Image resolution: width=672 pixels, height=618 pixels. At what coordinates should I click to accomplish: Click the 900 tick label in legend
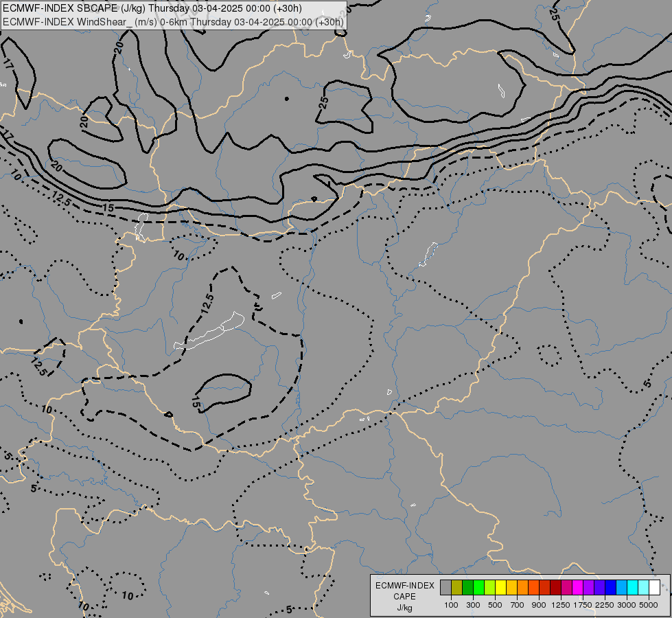(539, 605)
